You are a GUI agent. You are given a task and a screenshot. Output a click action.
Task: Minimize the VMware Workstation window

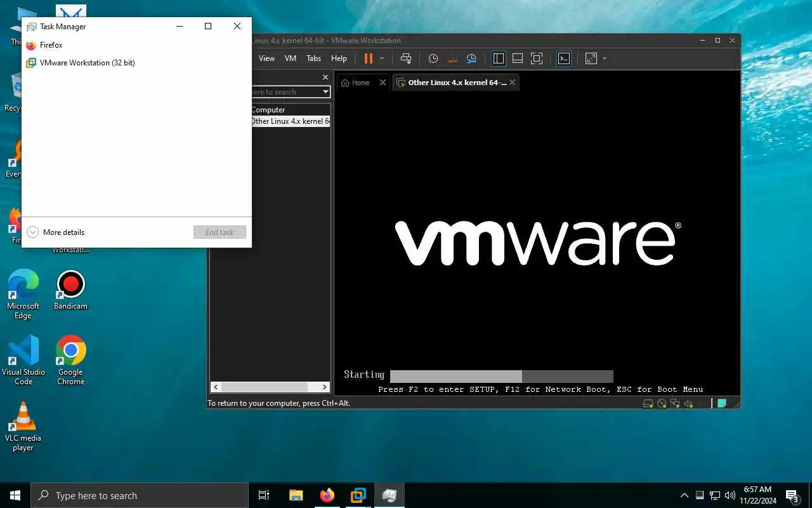[702, 40]
